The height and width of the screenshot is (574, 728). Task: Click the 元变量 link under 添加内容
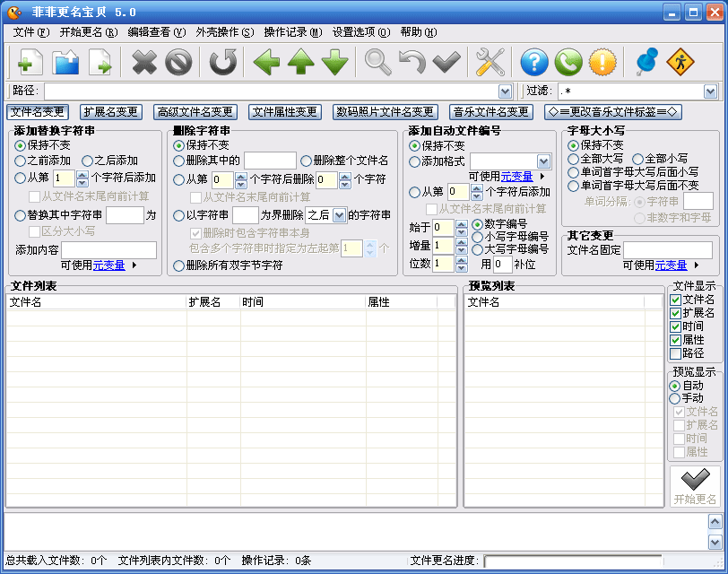[x=108, y=265]
